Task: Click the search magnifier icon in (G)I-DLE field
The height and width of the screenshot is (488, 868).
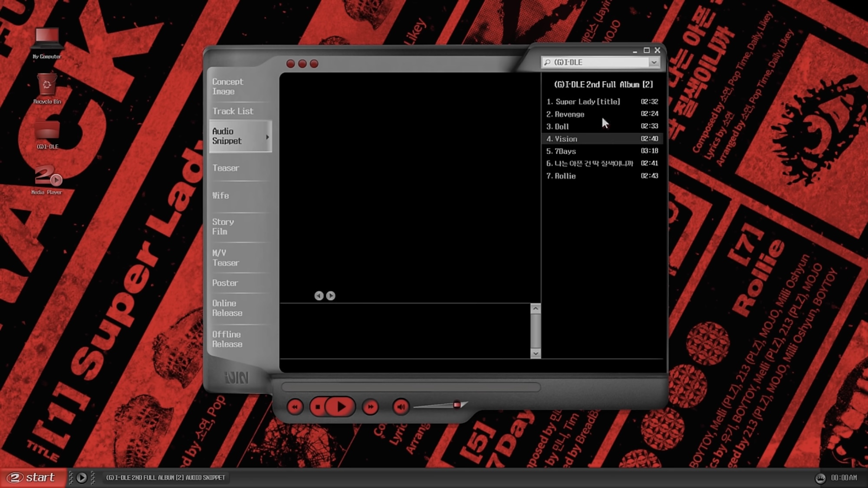Action: click(x=547, y=62)
